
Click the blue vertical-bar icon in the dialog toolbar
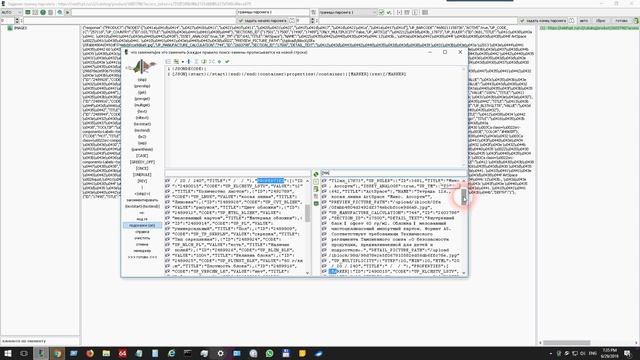[x=189, y=61]
